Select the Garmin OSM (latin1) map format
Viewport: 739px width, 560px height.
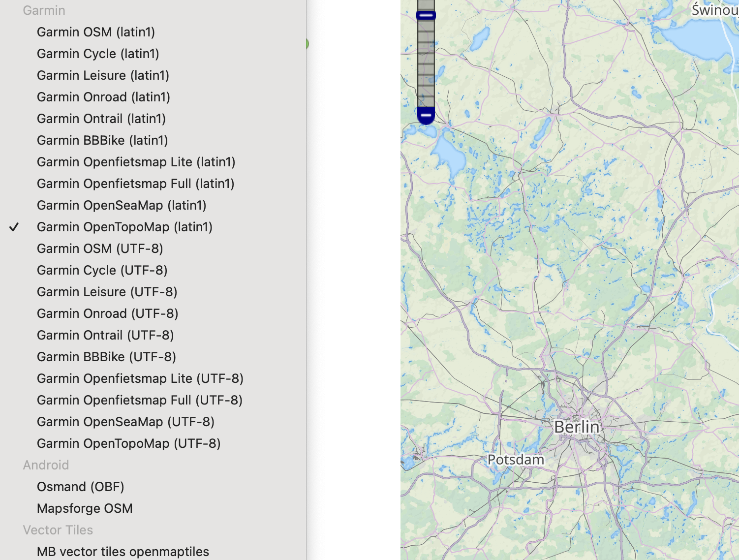(x=96, y=32)
